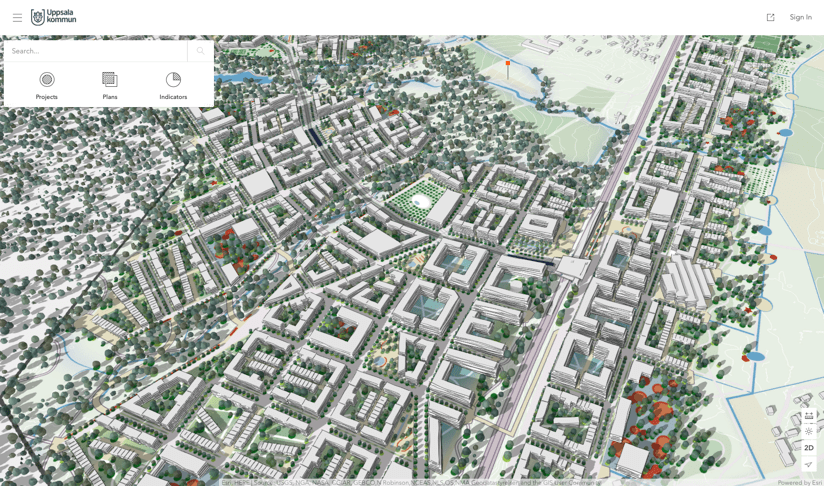This screenshot has height=486, width=824.
Task: Open the Powered by Esri link
Action: [x=800, y=482]
